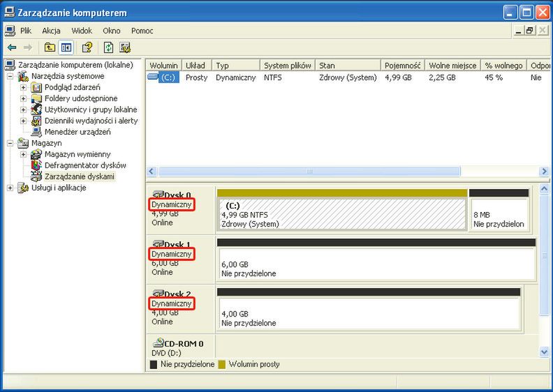Click the black Nie przydzielone legend swatch

point(154,364)
